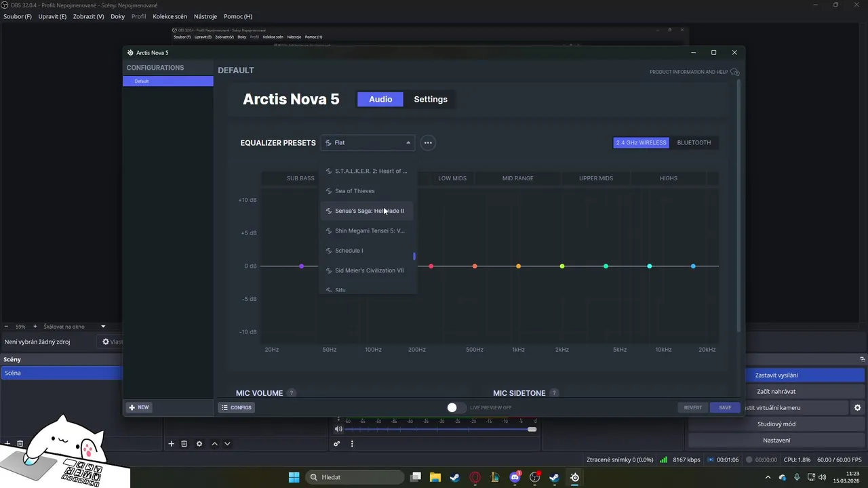
Task: Click purple sub bass EQ point
Action: coord(302,266)
